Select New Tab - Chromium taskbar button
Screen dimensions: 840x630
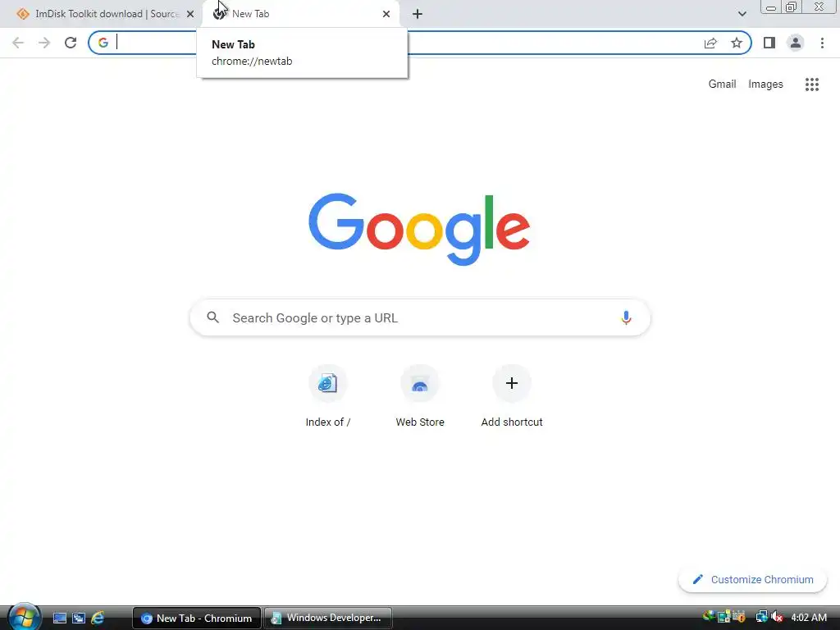tap(197, 619)
